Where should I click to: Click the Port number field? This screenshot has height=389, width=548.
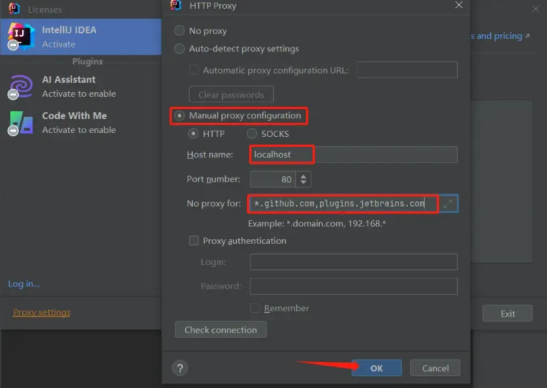pos(273,179)
